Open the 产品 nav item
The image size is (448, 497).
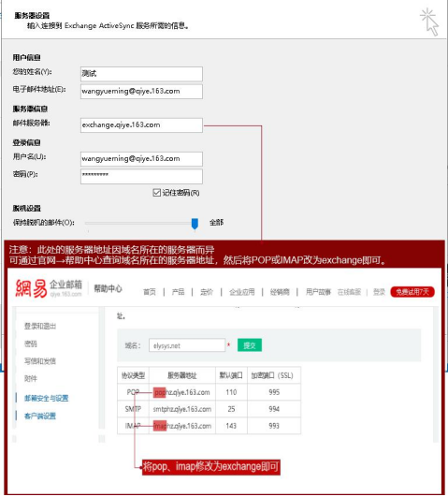178,292
